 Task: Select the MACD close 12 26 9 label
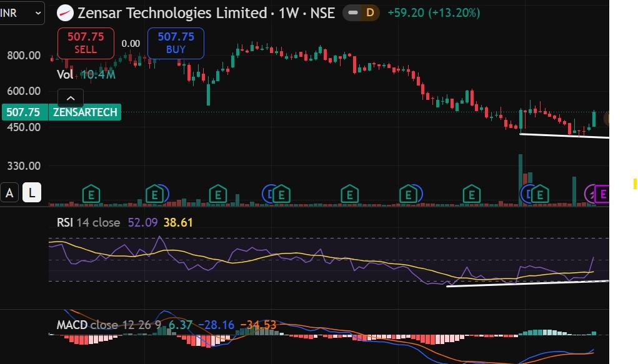(109, 325)
